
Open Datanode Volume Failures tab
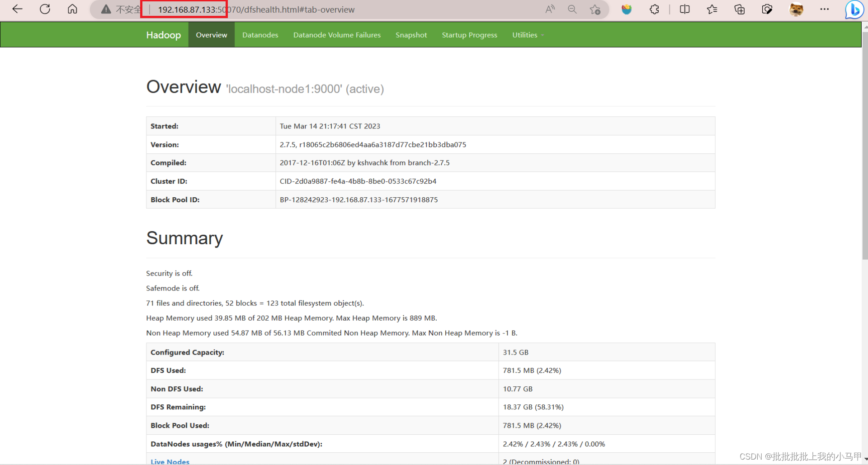(x=337, y=35)
